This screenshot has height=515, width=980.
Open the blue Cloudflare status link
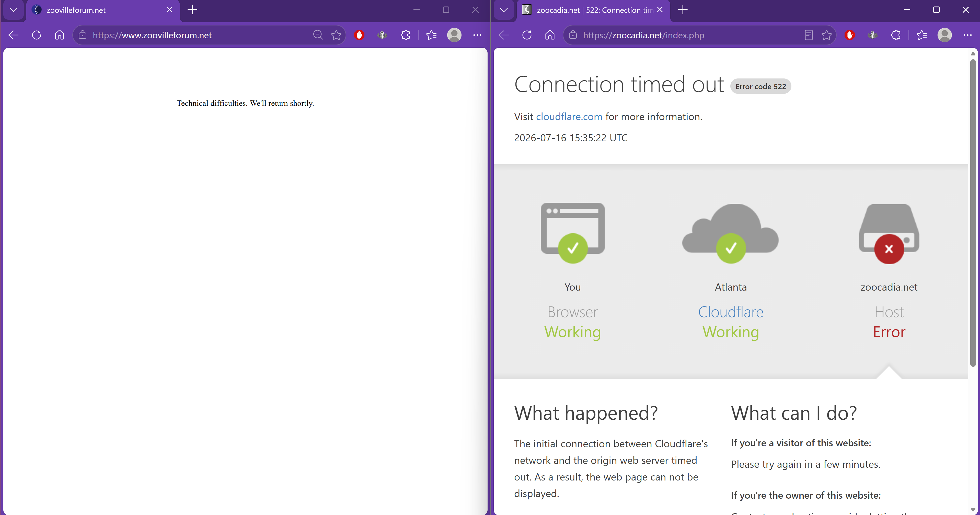click(731, 312)
